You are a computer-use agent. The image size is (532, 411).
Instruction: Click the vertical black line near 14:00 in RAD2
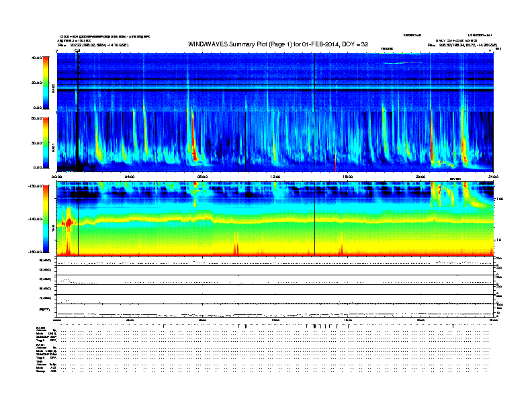tap(314, 83)
